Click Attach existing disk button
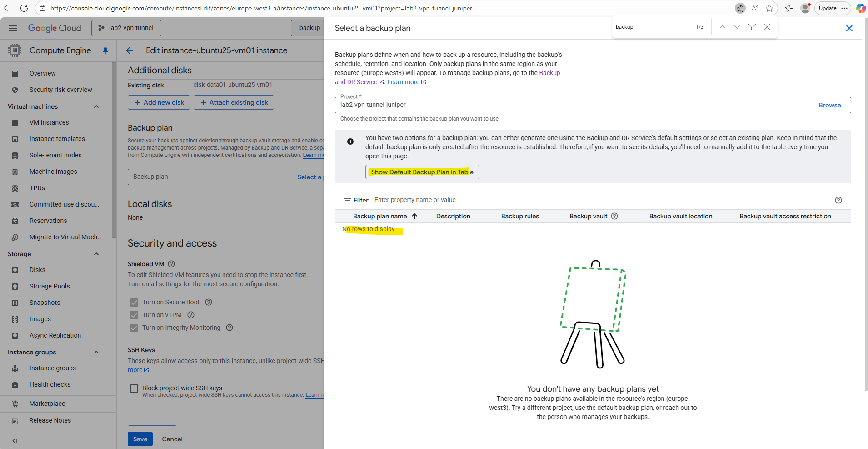Screen dimensions: 868x449 point(234,102)
